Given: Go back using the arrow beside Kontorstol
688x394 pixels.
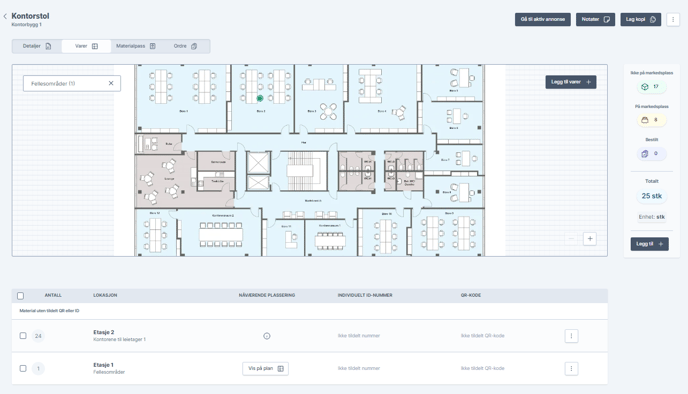Looking at the screenshot, I should 5,16.
